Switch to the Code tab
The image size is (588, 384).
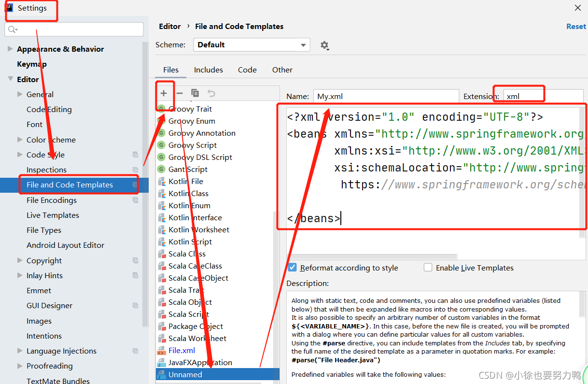(x=247, y=70)
